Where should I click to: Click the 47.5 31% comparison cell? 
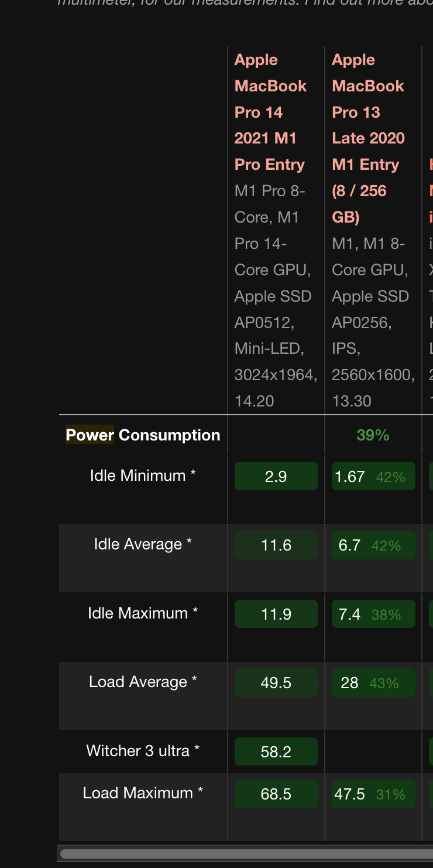[x=373, y=794]
